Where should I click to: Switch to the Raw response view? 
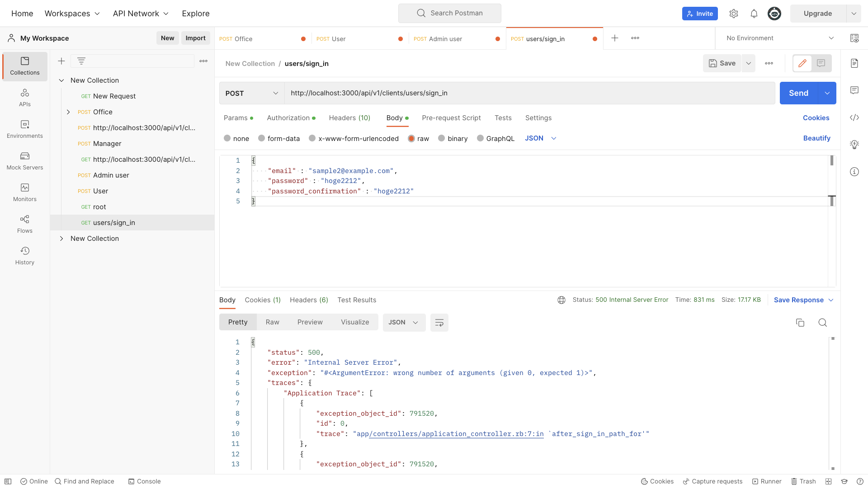tap(272, 322)
